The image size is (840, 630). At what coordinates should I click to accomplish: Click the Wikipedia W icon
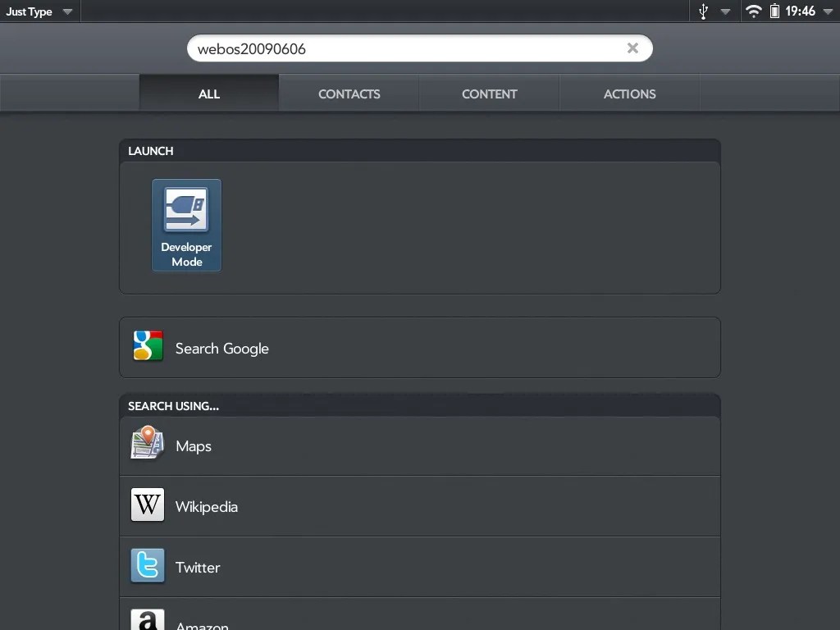[147, 505]
